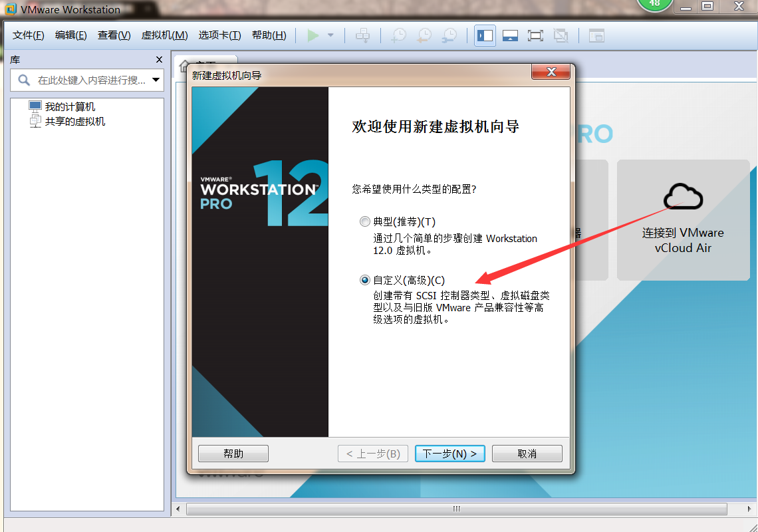Open the 查看(V) menu
758x532 pixels.
click(x=114, y=35)
